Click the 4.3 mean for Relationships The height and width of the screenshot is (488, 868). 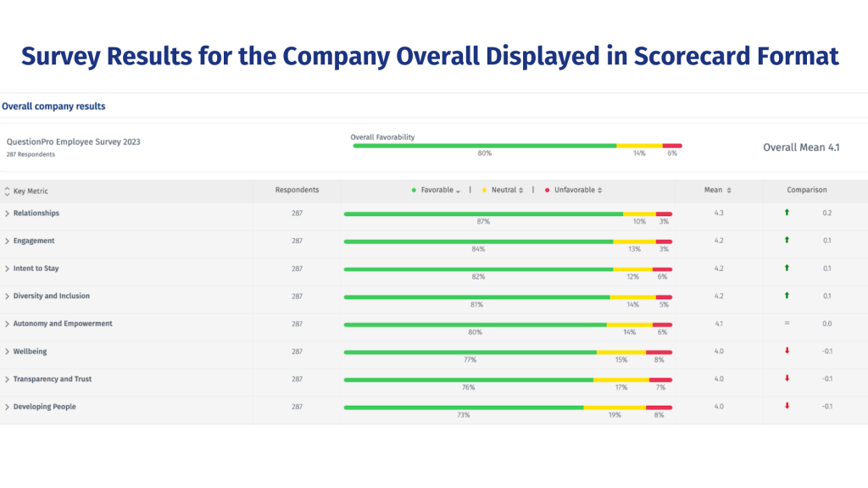(719, 213)
